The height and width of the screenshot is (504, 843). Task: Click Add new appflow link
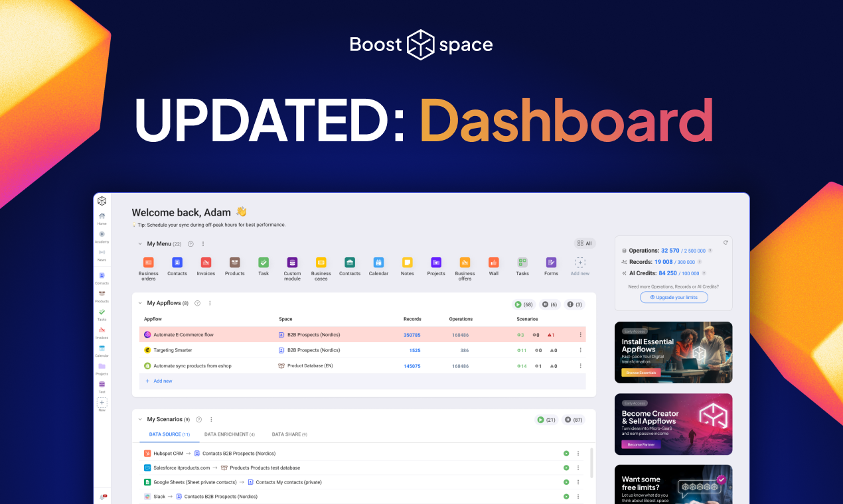click(x=159, y=381)
